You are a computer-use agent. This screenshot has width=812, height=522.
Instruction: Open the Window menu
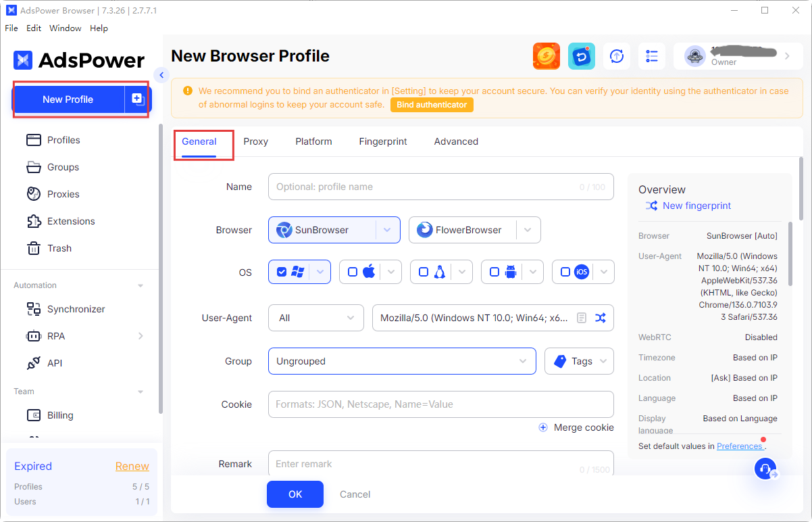65,28
